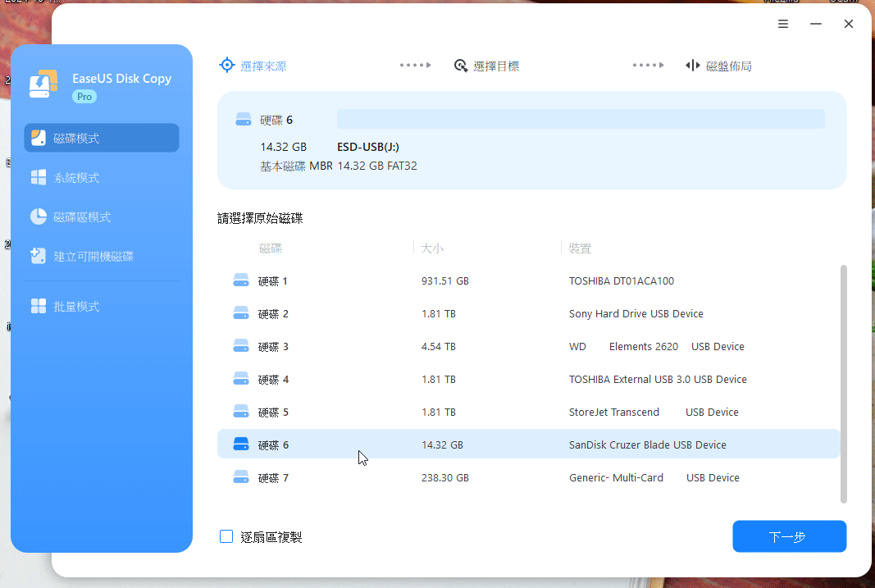Click the 大小 column header
The width and height of the screenshot is (875, 588).
click(432, 248)
